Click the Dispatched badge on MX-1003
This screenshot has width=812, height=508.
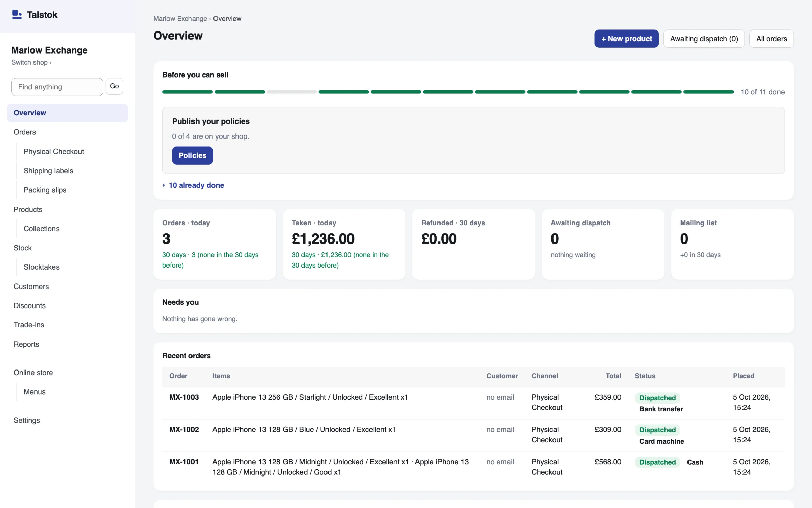pyautogui.click(x=657, y=398)
